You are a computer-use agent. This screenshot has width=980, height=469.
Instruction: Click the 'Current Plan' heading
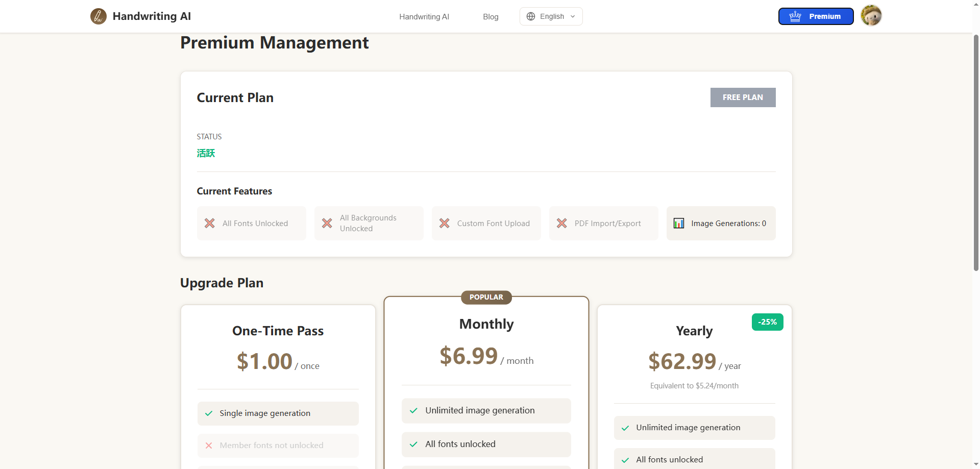point(235,97)
